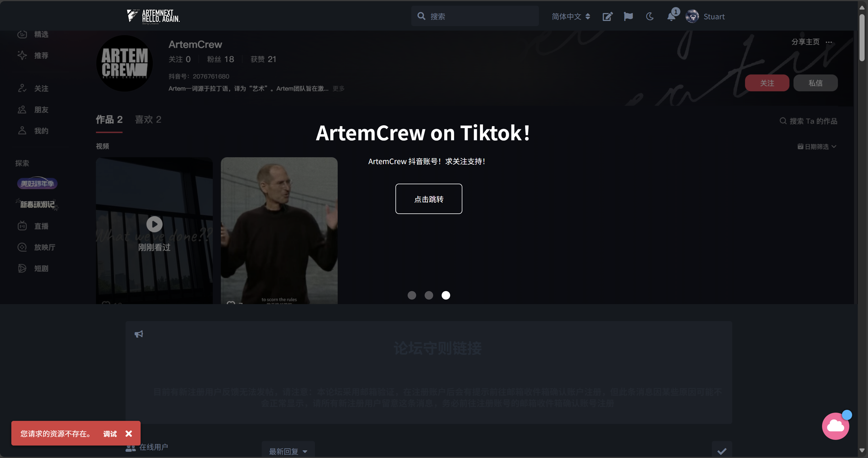Open the 朋友 sidebar item

pyautogui.click(x=33, y=110)
